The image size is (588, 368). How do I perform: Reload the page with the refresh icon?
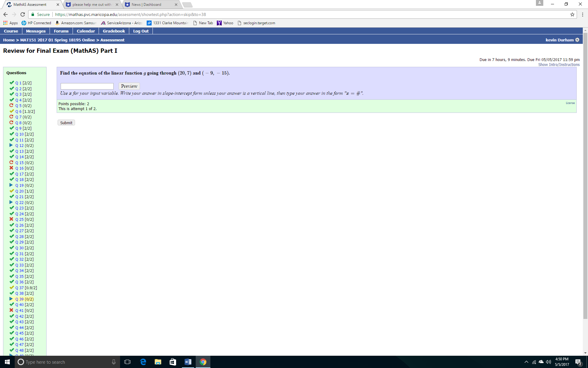23,14
